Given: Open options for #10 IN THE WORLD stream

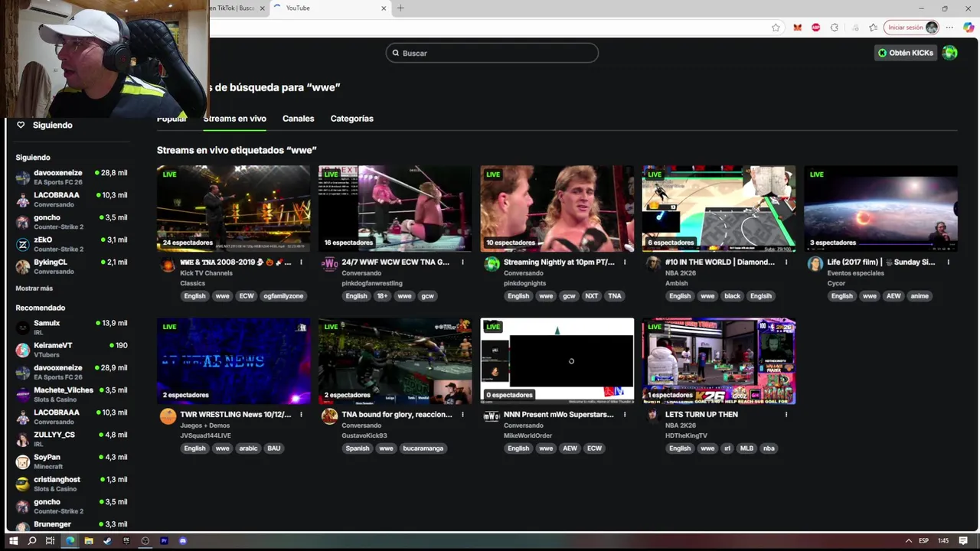Looking at the screenshot, I should click(786, 262).
